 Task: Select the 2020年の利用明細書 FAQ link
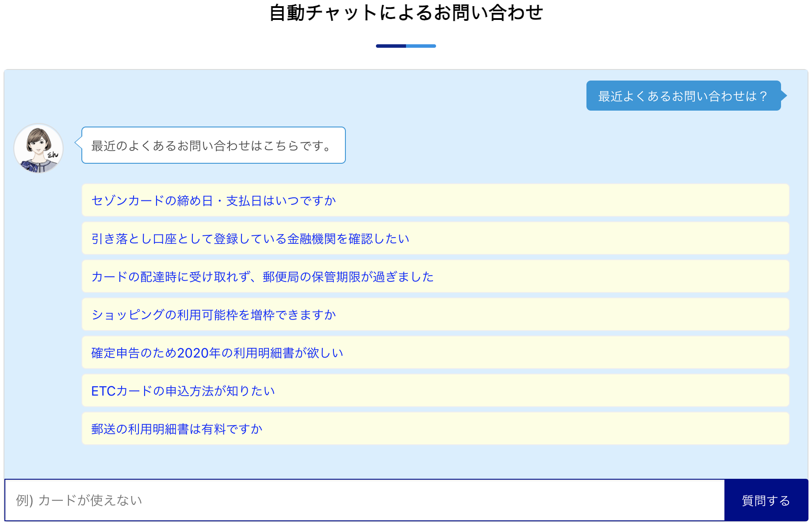217,352
